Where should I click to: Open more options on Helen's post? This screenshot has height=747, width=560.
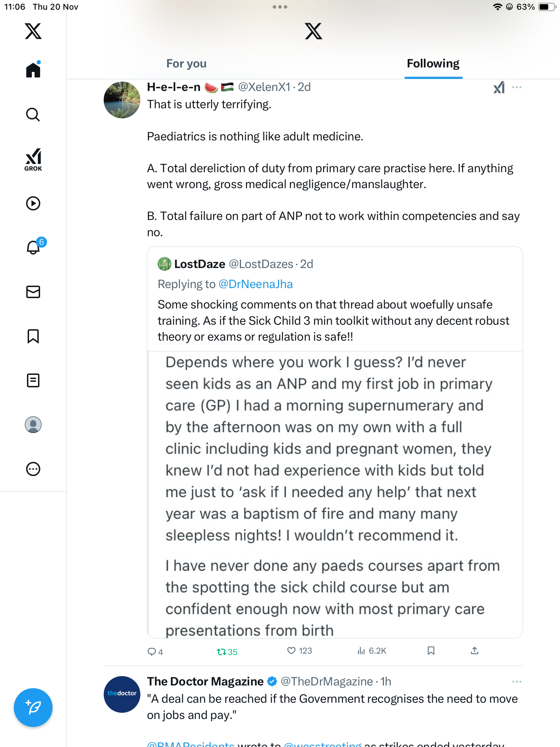pyautogui.click(x=516, y=87)
